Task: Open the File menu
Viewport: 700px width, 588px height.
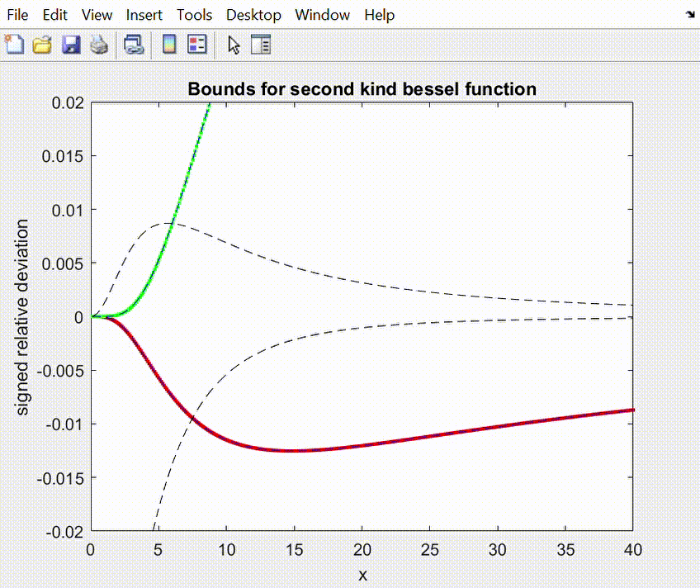Action: [17, 15]
